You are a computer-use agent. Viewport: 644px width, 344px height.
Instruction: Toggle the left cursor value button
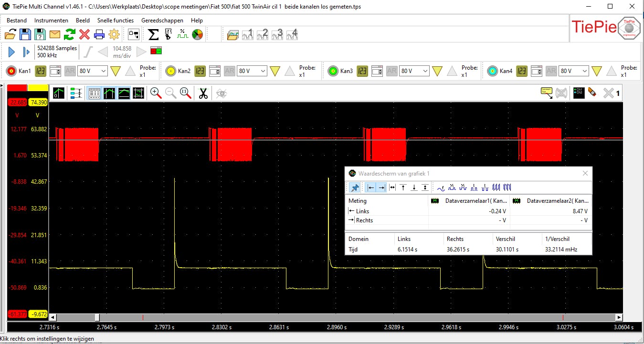point(370,188)
